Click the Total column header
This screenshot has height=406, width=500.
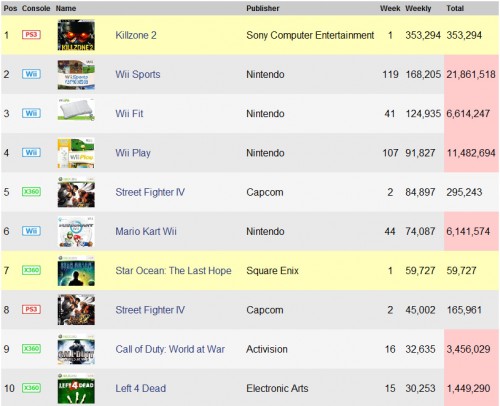(455, 8)
